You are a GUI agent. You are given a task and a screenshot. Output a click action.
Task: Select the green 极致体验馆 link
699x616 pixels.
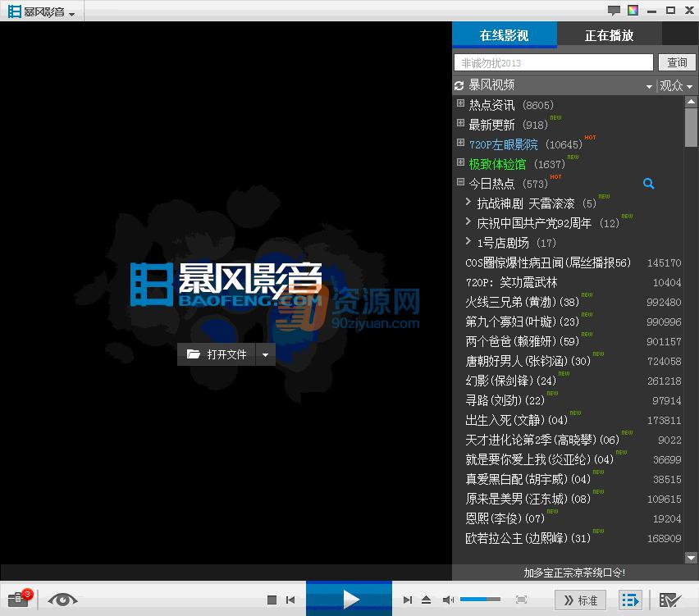(497, 164)
